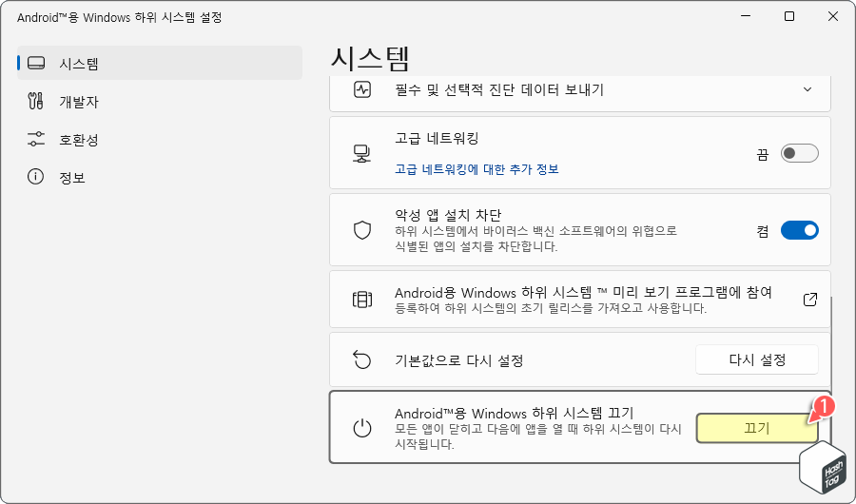
Task: Maximize the settings window
Action: (789, 17)
